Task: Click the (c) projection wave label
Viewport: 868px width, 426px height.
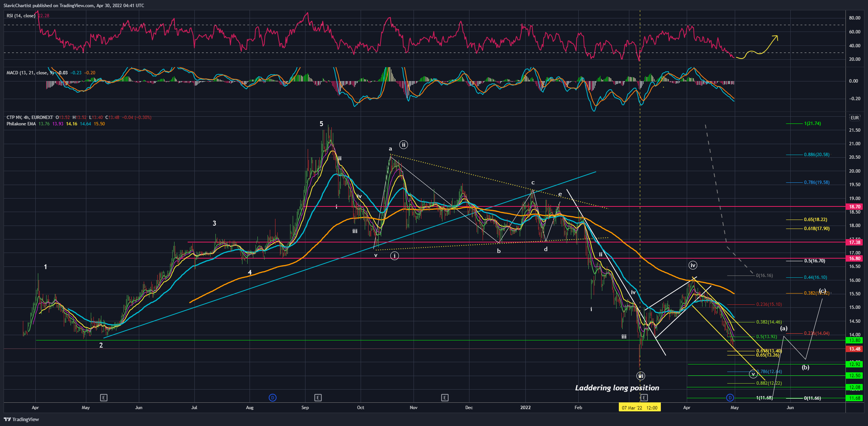Action: pyautogui.click(x=822, y=291)
